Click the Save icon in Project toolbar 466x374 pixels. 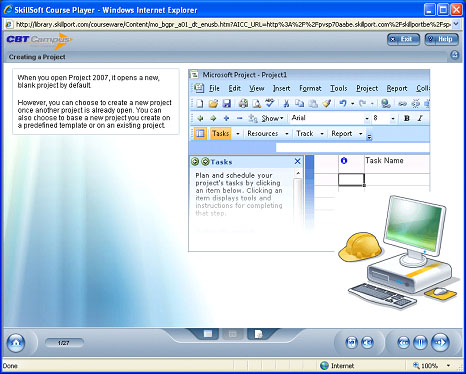click(227, 104)
